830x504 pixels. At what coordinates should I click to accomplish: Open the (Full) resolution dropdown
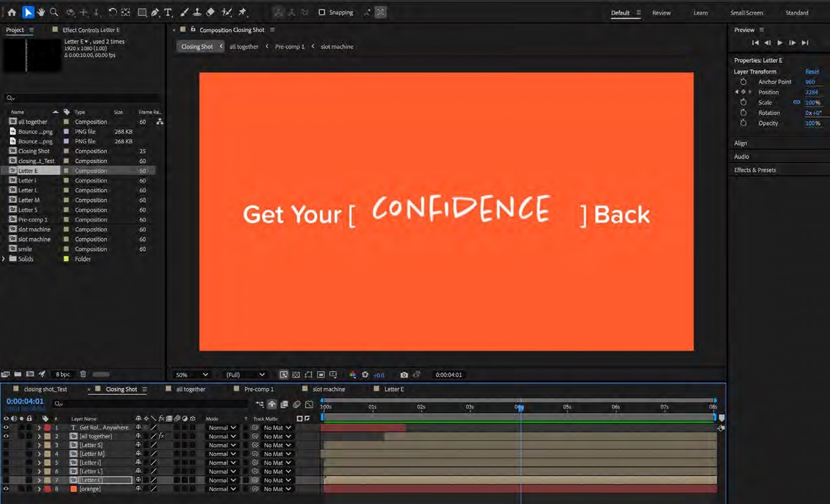[245, 375]
